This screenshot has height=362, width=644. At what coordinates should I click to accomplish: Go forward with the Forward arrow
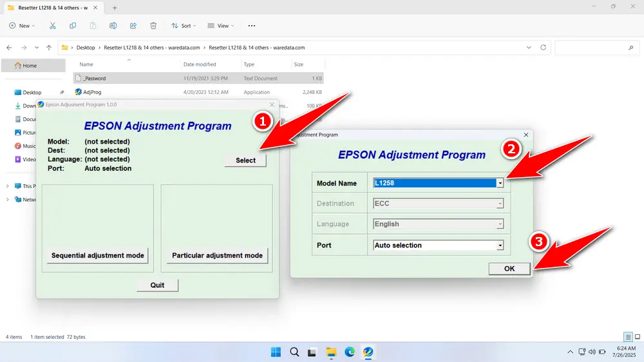point(24,48)
